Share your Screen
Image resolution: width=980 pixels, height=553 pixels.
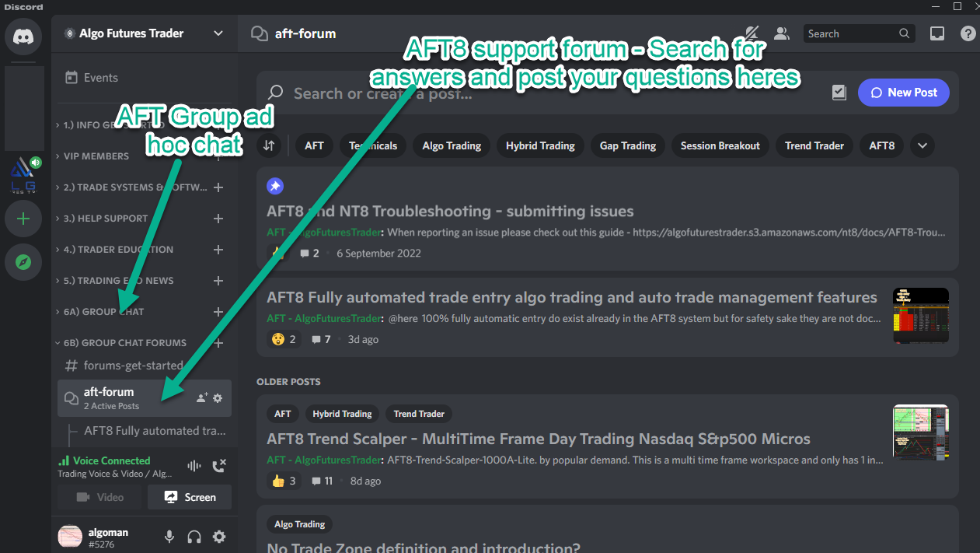click(x=190, y=497)
